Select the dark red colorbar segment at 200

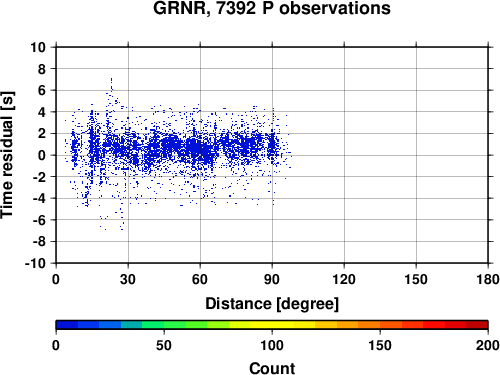click(x=477, y=325)
